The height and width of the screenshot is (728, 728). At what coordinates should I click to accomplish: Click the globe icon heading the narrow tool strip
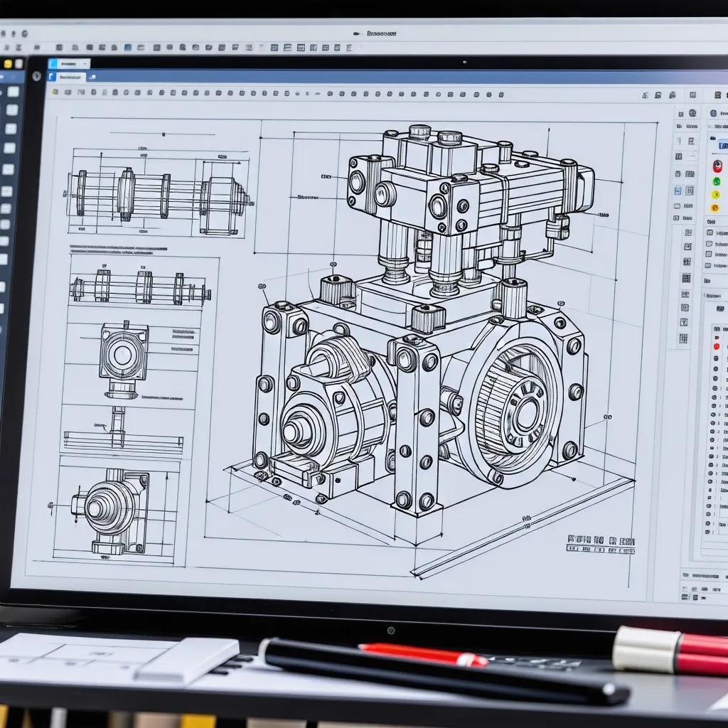coord(692,112)
